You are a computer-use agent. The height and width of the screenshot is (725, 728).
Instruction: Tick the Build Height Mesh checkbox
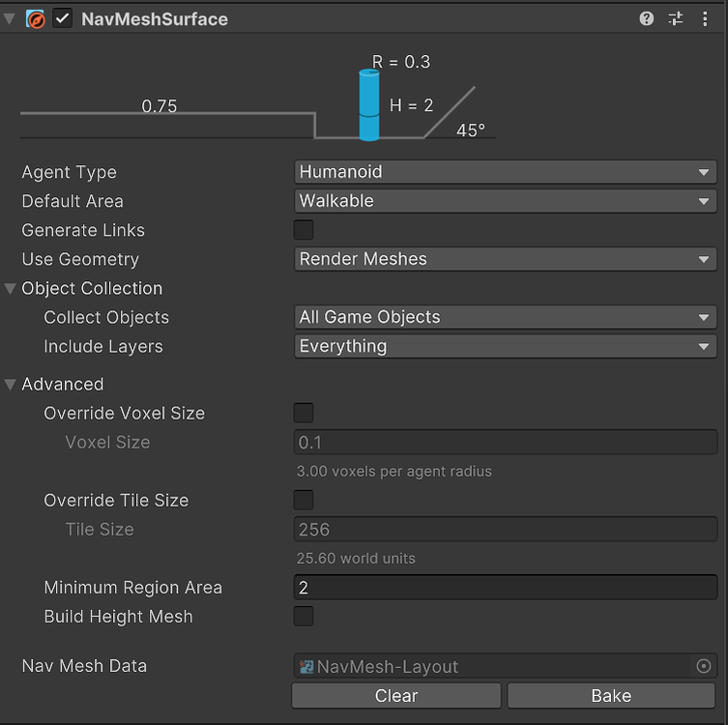(x=304, y=616)
